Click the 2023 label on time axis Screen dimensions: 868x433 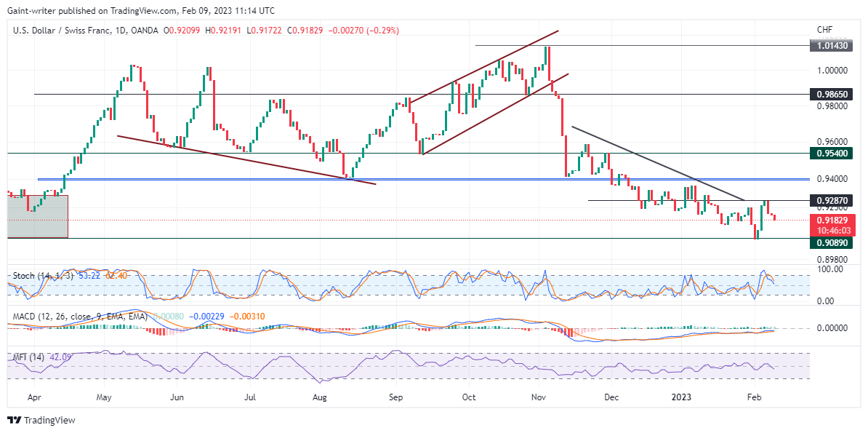(x=680, y=397)
